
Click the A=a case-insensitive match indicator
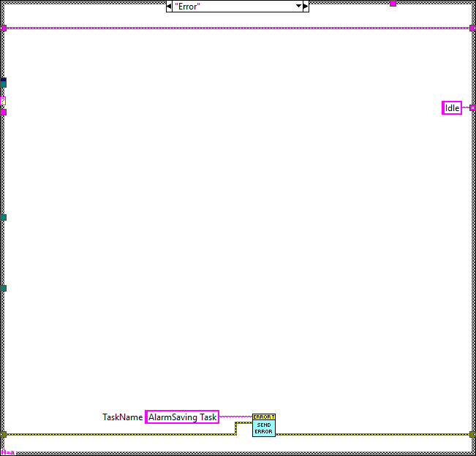tap(7, 452)
